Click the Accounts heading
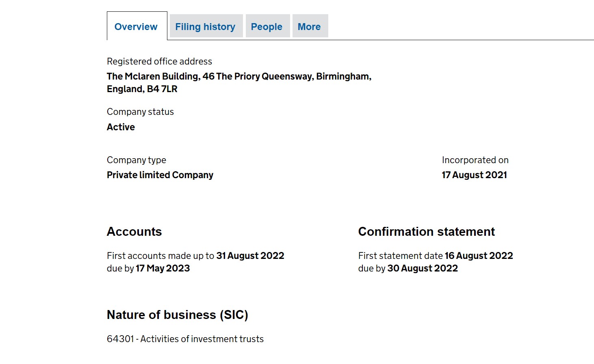The height and width of the screenshot is (364, 594). pyautogui.click(x=134, y=232)
